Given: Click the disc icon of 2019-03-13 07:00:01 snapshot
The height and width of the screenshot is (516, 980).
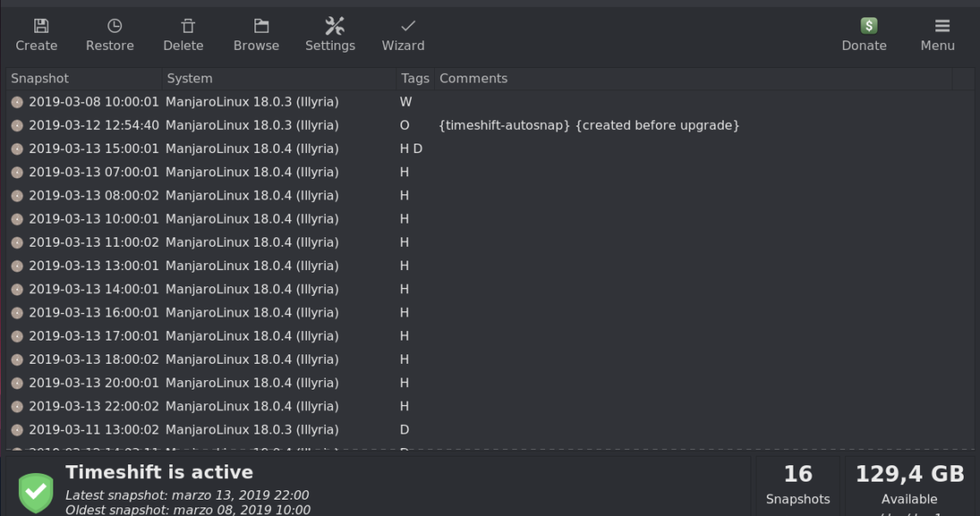Looking at the screenshot, I should (17, 172).
